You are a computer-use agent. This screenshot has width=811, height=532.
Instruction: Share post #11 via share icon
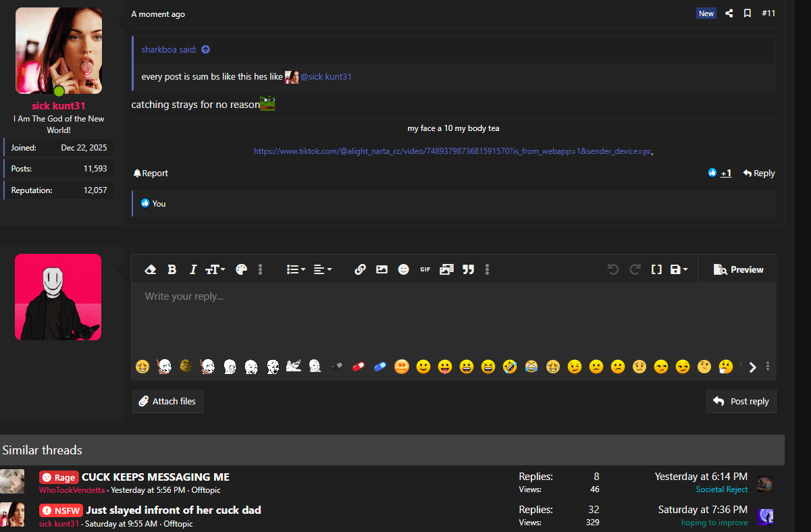pos(729,14)
